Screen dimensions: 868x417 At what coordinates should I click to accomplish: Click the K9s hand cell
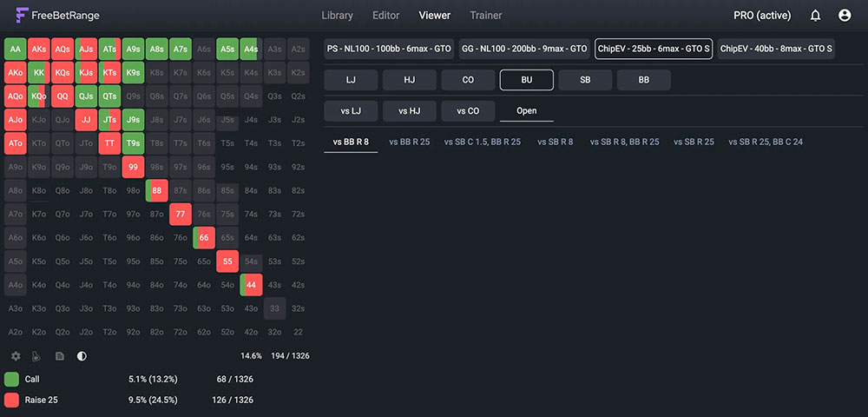[134, 73]
